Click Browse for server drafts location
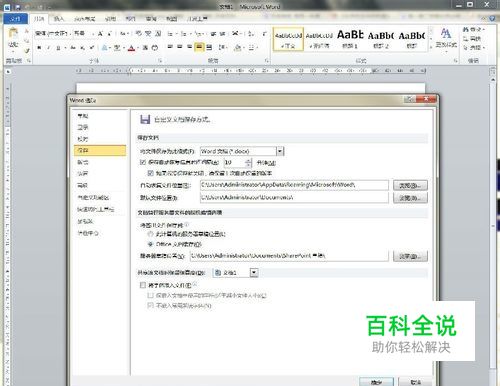The height and width of the screenshot is (386, 500). (x=410, y=256)
